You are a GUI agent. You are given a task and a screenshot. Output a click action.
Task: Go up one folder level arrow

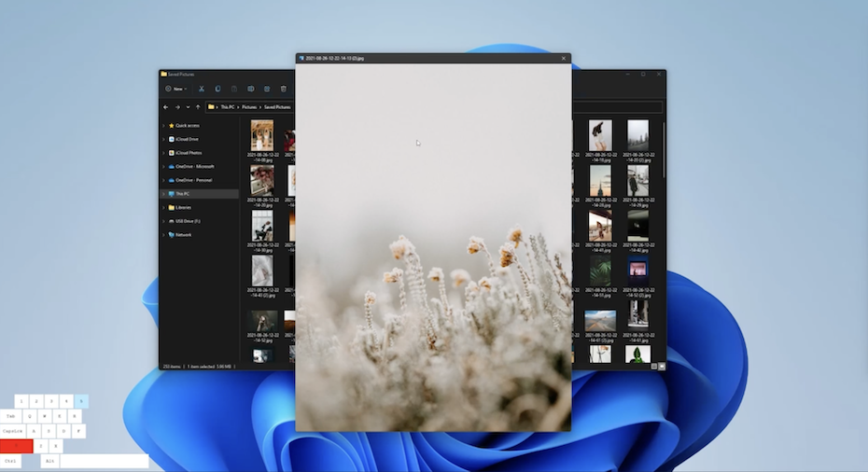tap(198, 107)
